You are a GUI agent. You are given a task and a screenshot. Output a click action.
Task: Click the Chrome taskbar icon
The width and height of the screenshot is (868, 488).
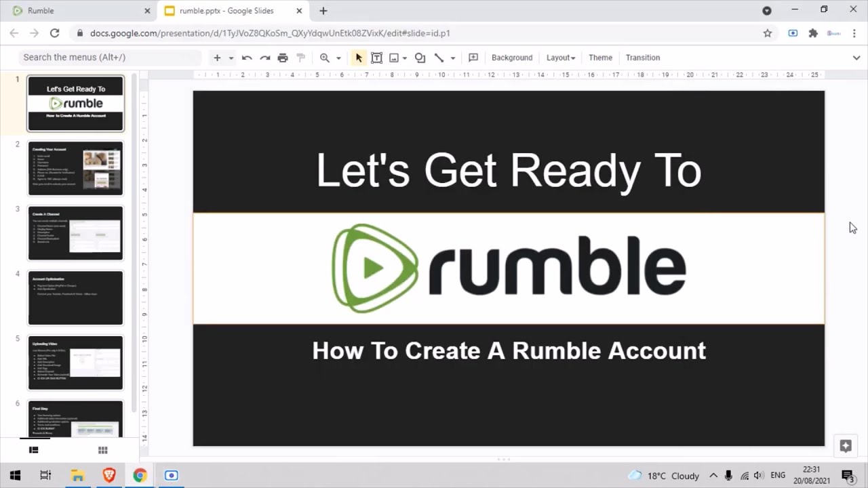pos(140,476)
